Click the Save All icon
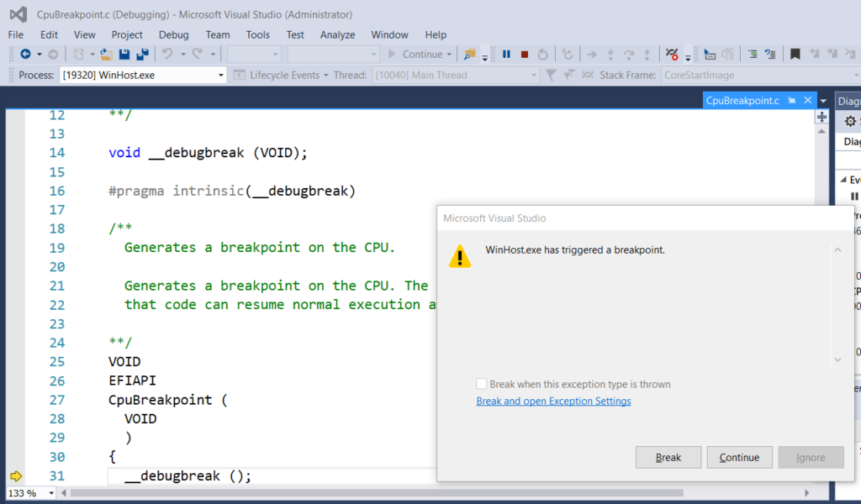 [143, 54]
